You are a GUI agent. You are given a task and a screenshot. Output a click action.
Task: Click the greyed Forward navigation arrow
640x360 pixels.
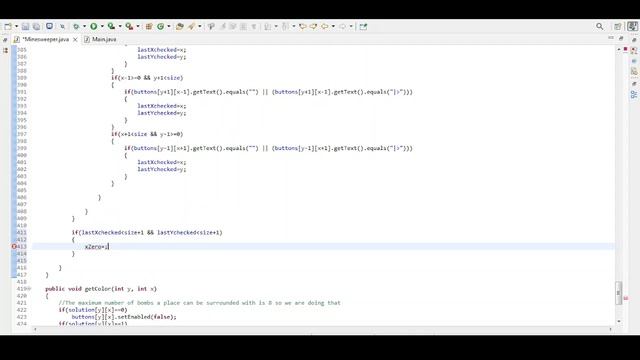(342, 27)
